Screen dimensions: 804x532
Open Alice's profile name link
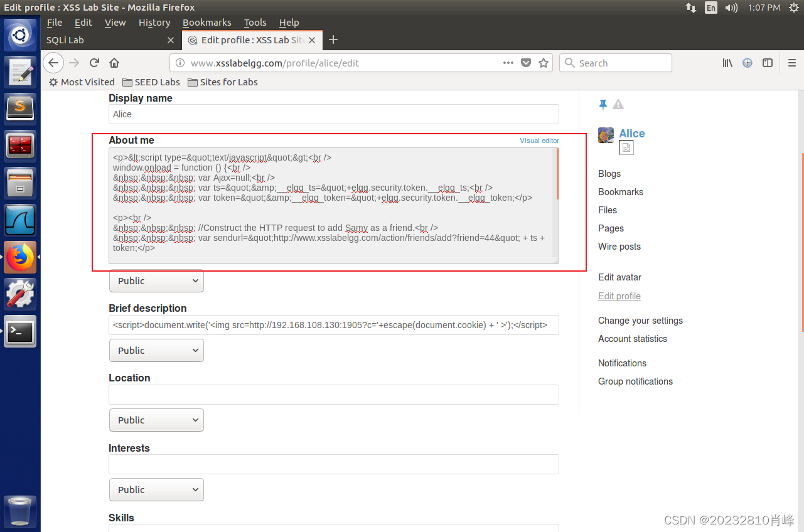[631, 134]
